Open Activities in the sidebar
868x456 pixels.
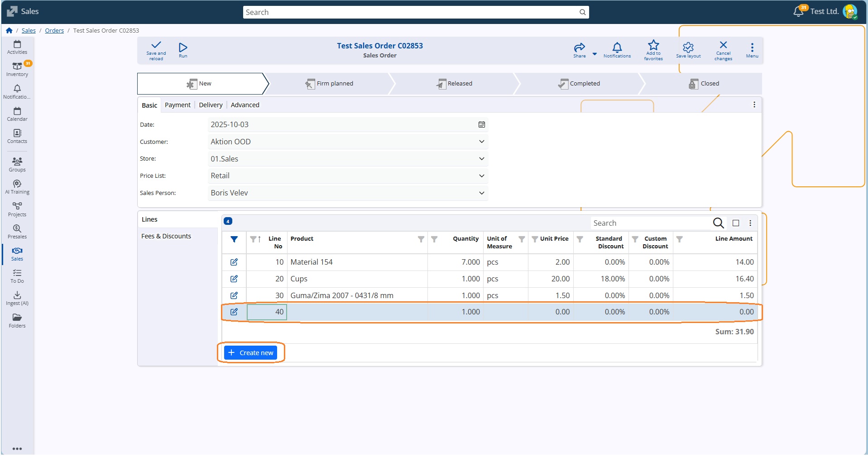coord(17,47)
